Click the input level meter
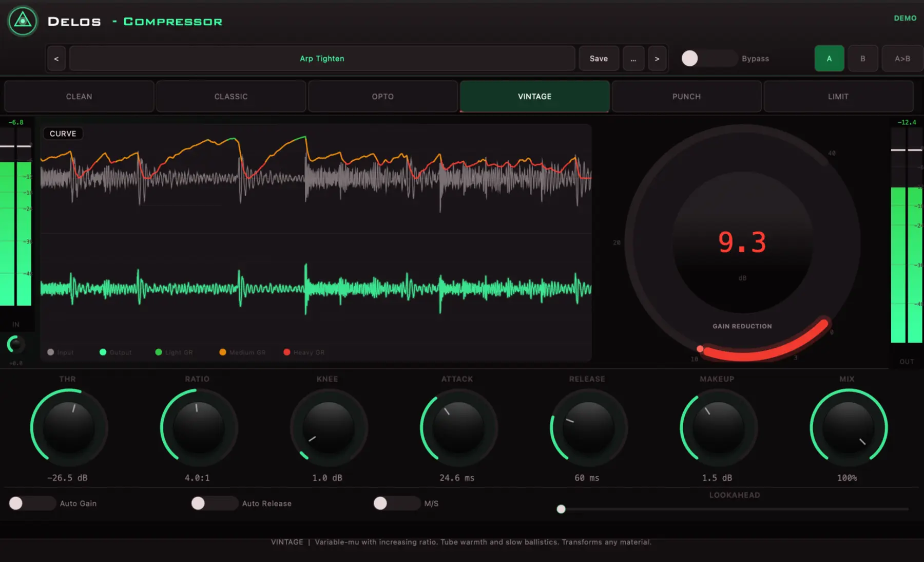The width and height of the screenshot is (924, 562). click(16, 217)
